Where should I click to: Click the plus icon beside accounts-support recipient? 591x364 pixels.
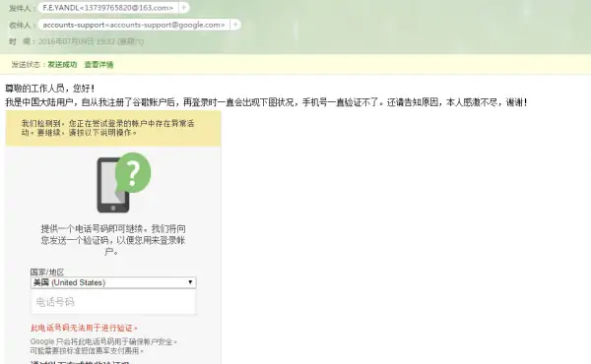[235, 25]
